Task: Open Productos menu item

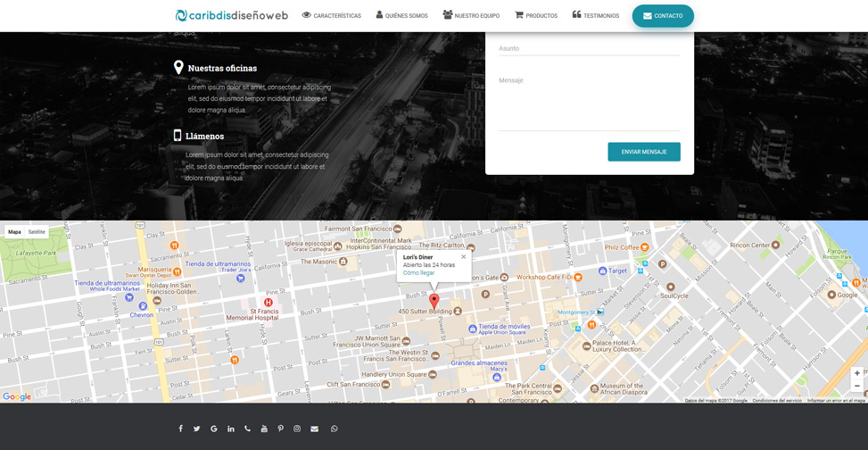Action: pos(536,15)
